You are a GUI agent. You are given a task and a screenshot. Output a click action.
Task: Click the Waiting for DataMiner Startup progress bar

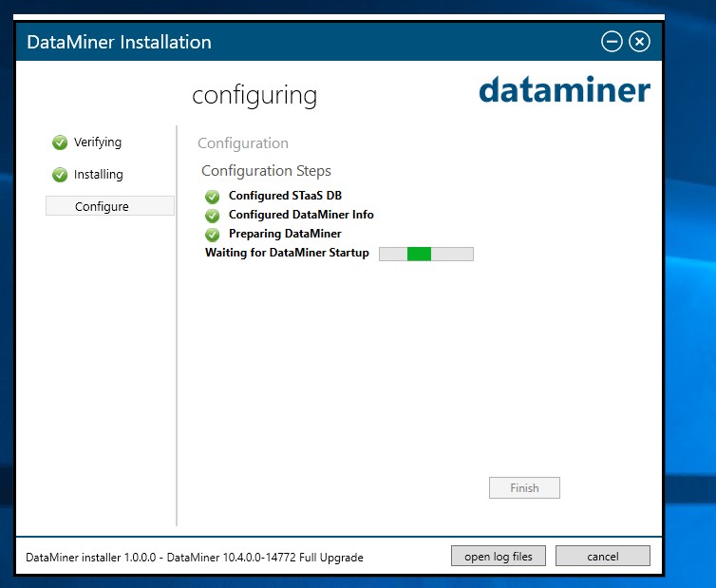pos(426,254)
